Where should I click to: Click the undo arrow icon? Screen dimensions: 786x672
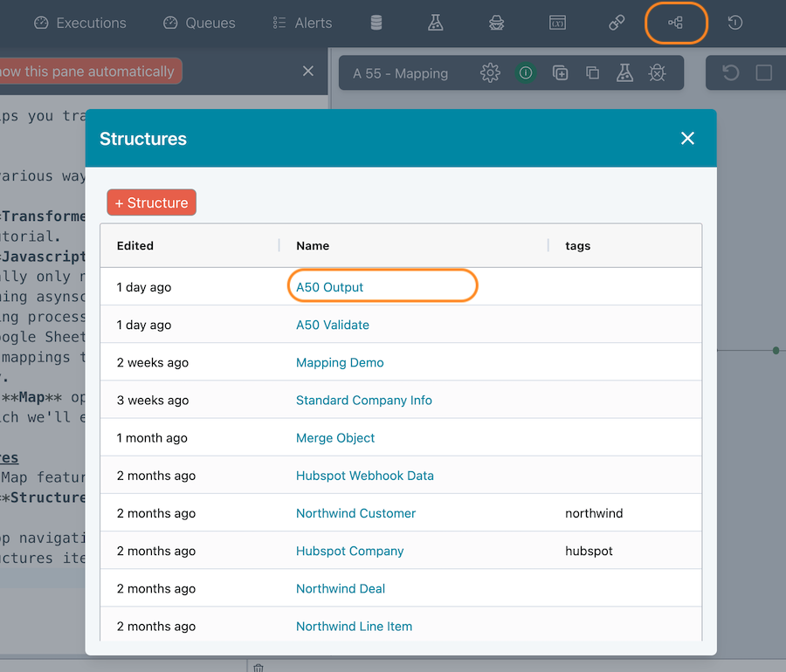pyautogui.click(x=730, y=73)
